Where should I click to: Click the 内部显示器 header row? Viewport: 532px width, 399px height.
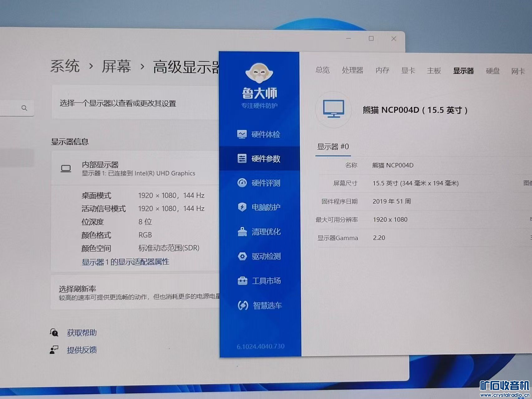135,168
